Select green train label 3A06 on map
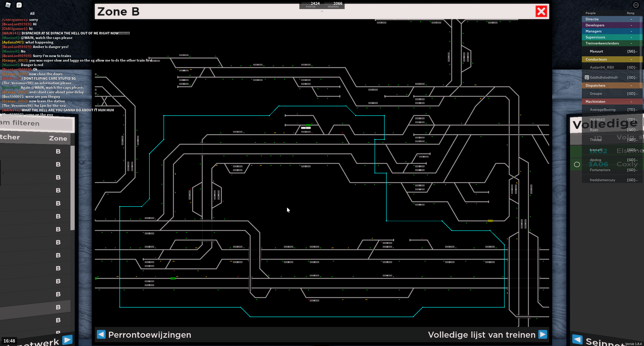This screenshot has height=346, width=644. pos(308,125)
